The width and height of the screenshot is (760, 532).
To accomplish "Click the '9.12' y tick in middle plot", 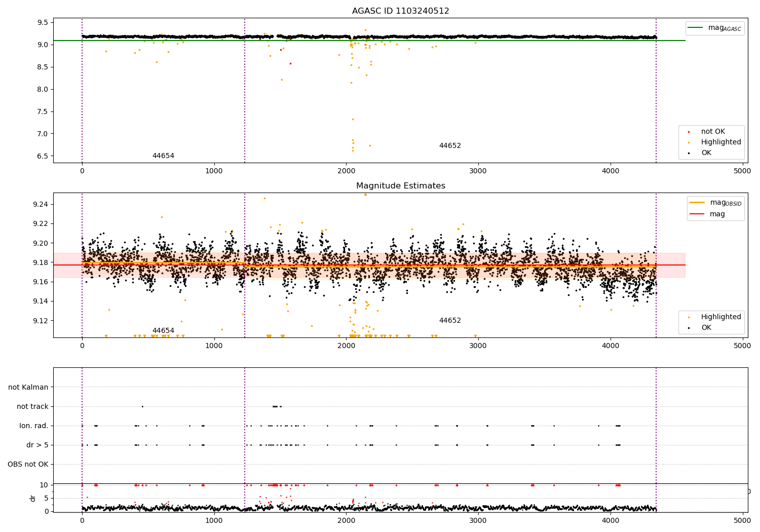I will click(x=41, y=321).
